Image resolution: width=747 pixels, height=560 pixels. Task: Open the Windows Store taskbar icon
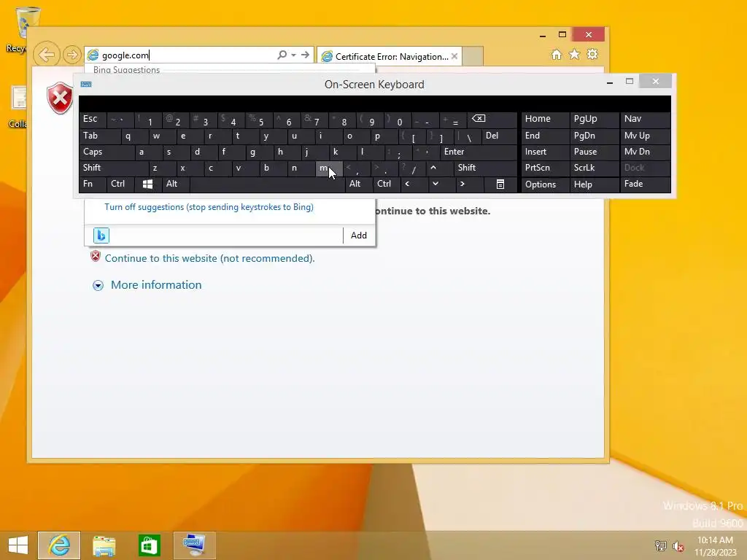149,545
